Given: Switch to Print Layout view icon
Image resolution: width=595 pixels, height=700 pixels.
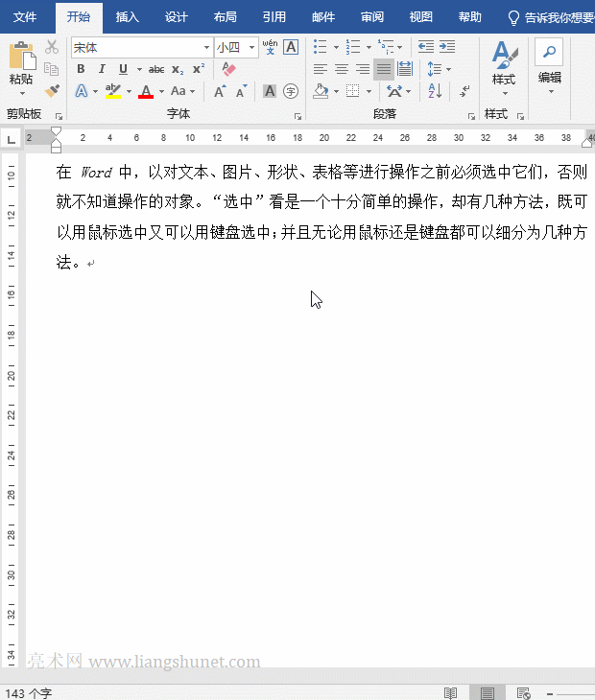Looking at the screenshot, I should pos(488,693).
